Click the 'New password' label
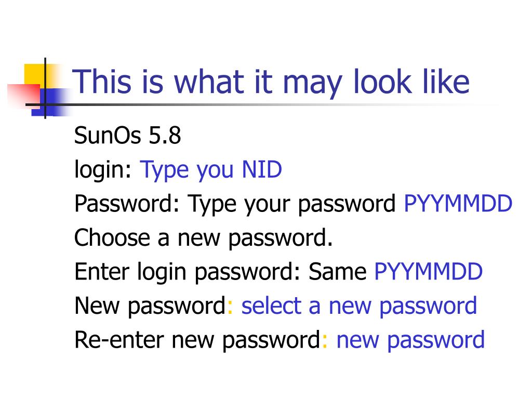The height and width of the screenshot is (399, 532). [150, 306]
